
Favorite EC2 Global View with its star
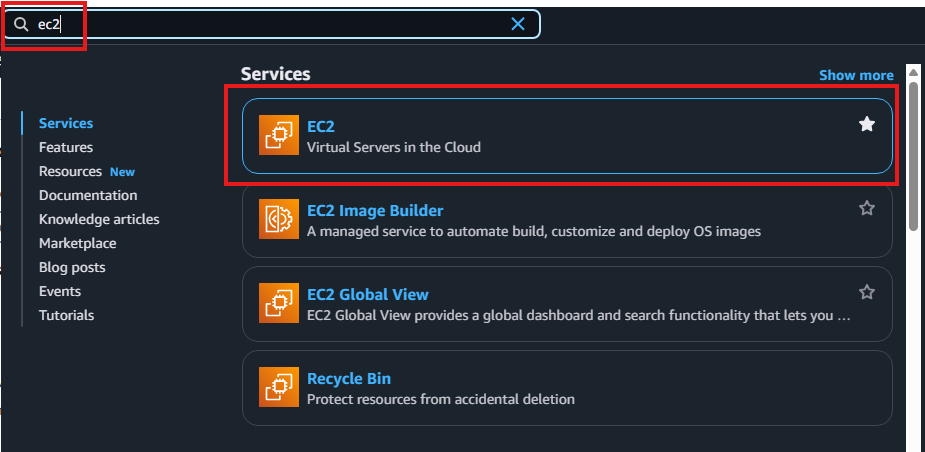pyautogui.click(x=866, y=291)
